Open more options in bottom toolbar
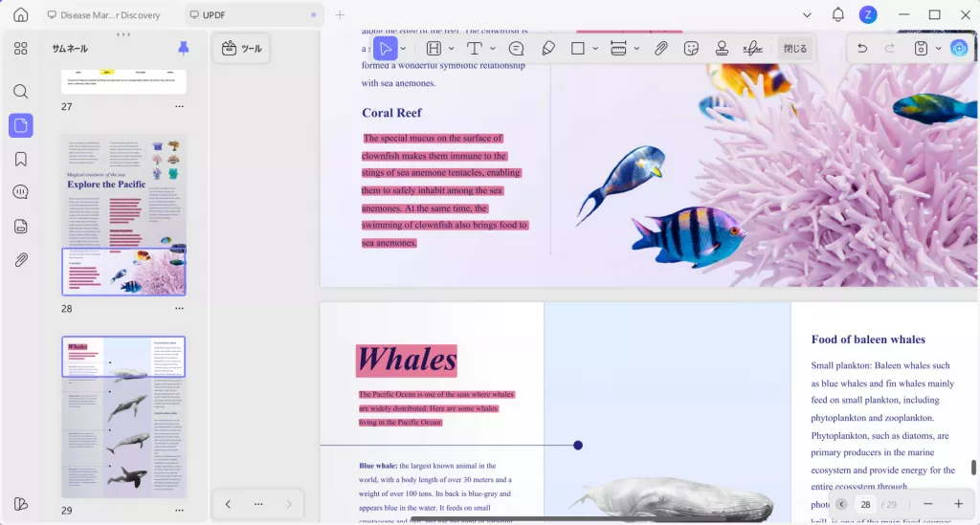This screenshot has height=525, width=980. click(x=258, y=504)
